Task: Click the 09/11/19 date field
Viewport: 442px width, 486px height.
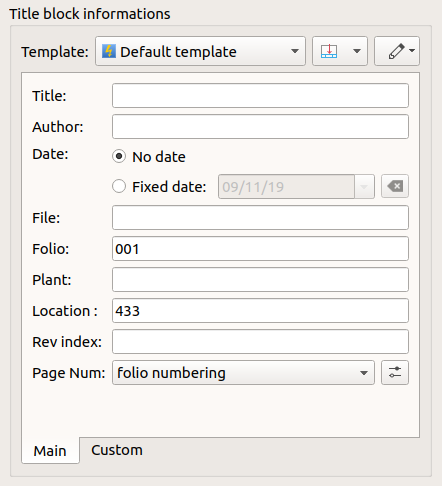Action: (x=286, y=187)
